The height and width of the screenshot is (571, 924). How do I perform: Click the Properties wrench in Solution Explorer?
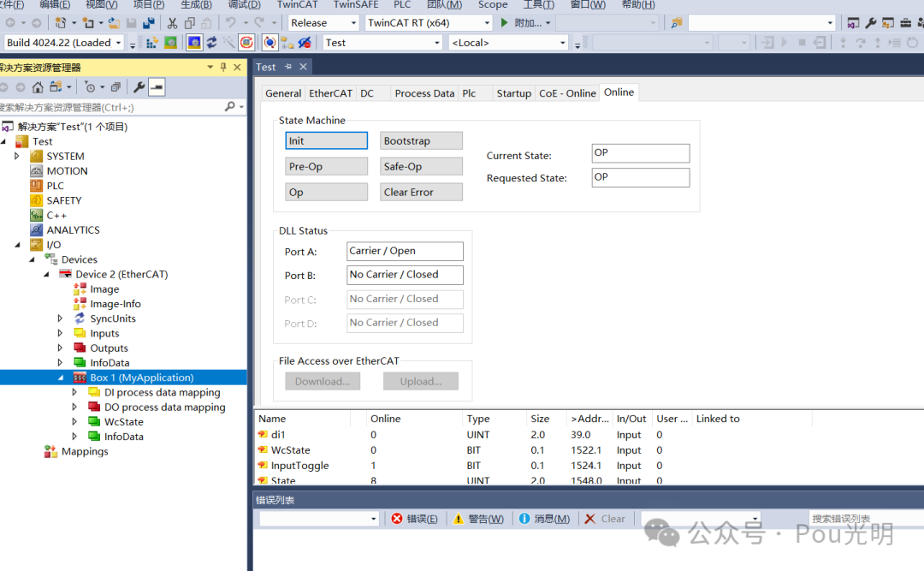click(x=139, y=87)
